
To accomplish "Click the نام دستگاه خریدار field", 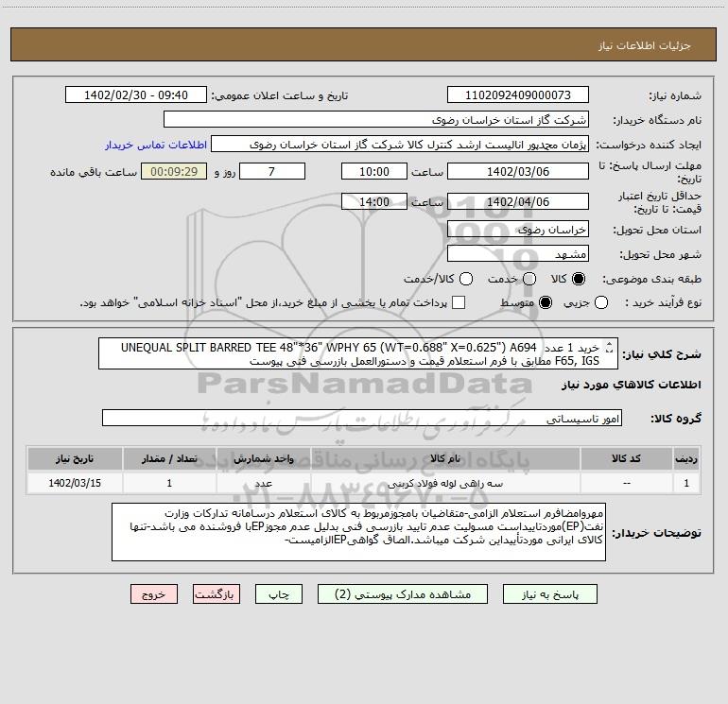I will [x=376, y=120].
